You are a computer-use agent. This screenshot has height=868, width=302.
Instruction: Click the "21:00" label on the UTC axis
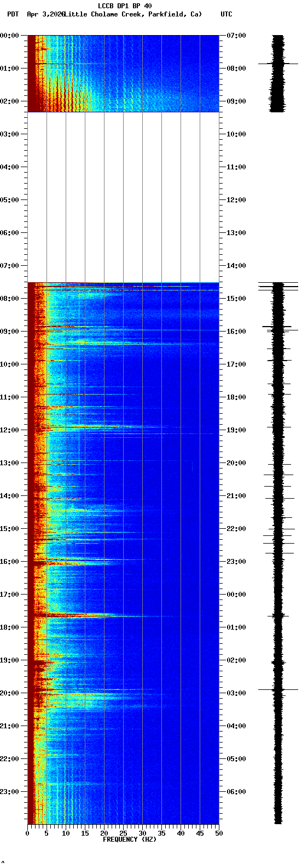236,496
